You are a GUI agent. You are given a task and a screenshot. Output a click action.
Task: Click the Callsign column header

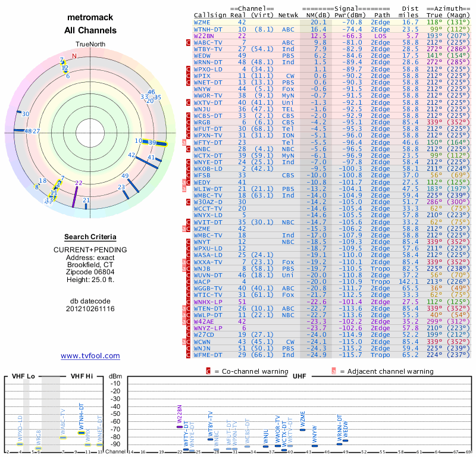210,15
